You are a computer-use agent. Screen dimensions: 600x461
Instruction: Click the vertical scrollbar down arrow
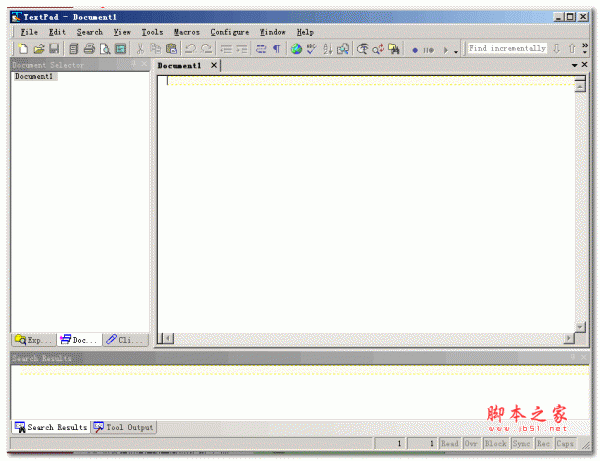tap(580, 327)
